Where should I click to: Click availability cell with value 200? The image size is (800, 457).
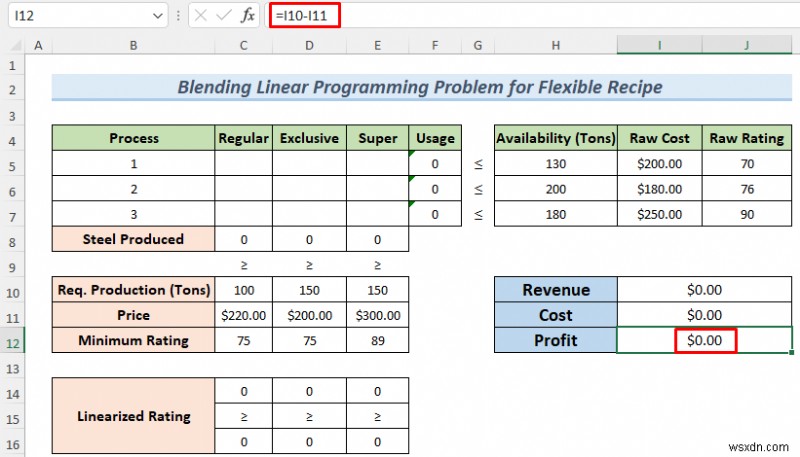(556, 189)
